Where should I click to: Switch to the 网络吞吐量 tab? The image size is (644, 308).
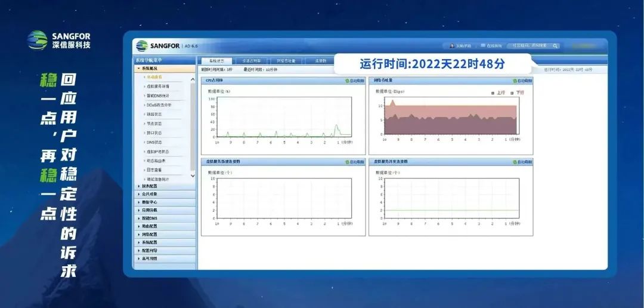[286, 61]
